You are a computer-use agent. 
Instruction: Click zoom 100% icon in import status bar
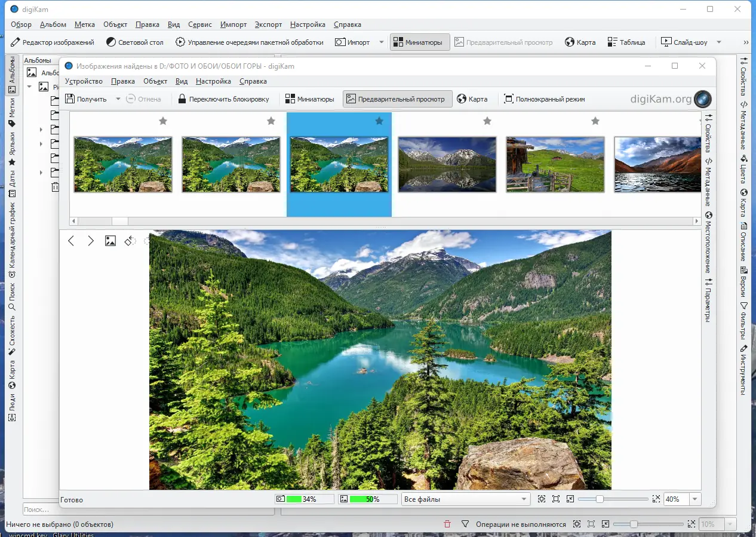[556, 499]
